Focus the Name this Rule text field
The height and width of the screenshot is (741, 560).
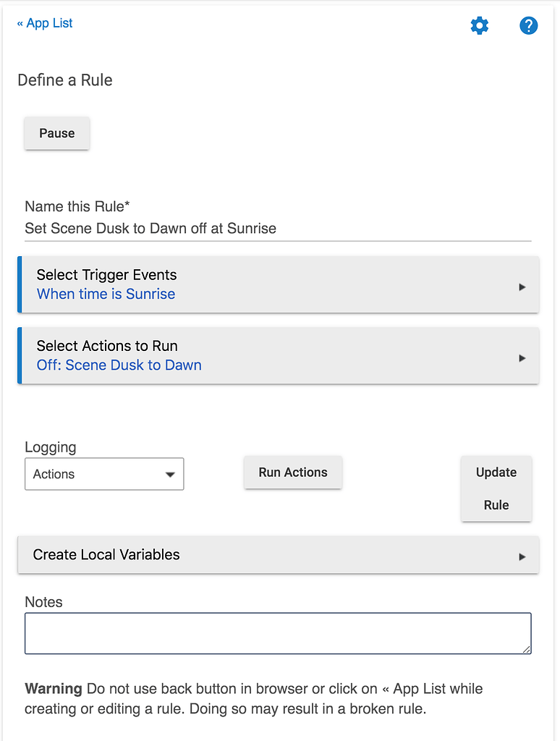coord(278,229)
